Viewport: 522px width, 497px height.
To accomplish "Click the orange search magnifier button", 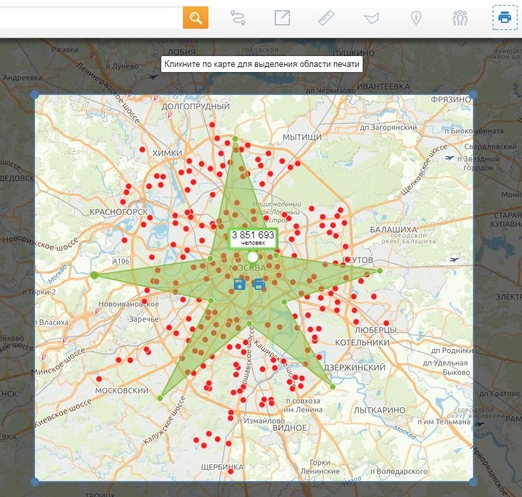I will click(x=195, y=17).
